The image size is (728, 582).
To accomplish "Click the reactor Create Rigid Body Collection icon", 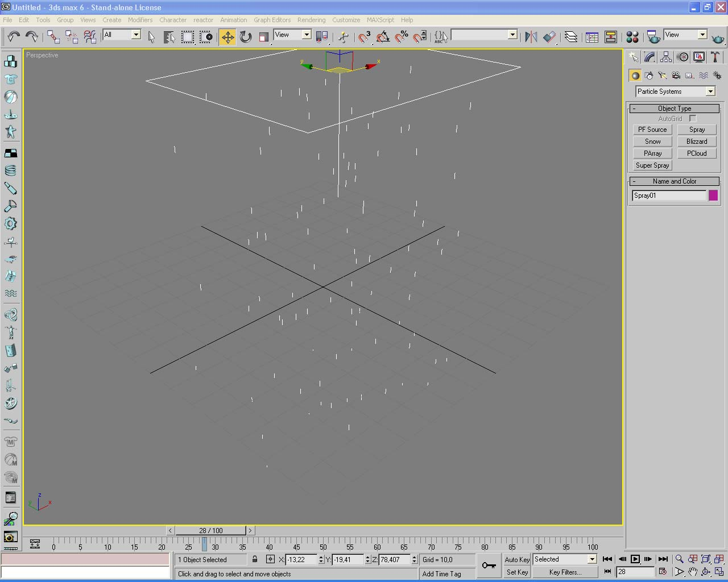I will (10, 61).
